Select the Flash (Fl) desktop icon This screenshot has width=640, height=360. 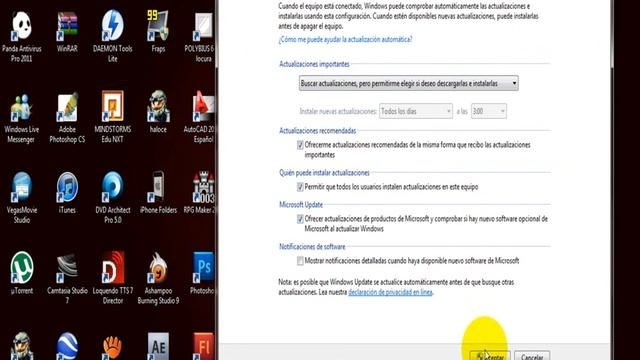203,346
